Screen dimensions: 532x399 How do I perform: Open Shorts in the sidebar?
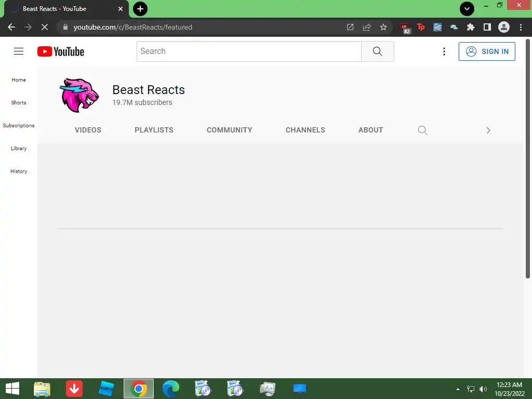tap(19, 102)
